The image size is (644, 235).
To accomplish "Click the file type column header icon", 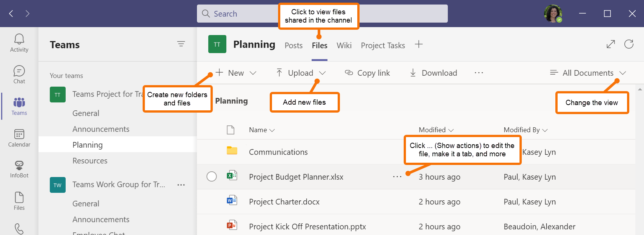I will click(x=231, y=130).
